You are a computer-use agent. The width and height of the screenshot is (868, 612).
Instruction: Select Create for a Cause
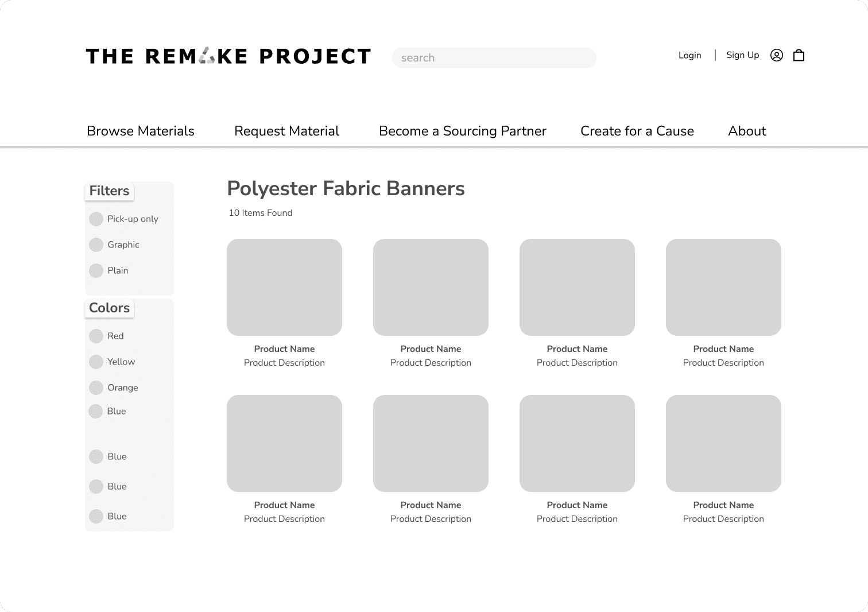click(637, 131)
